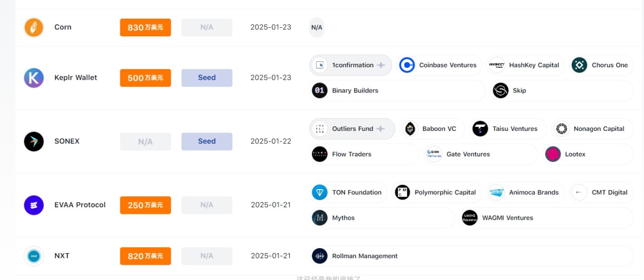The height and width of the screenshot is (280, 644).
Task: Click the Binary Builders logo icon
Action: (x=319, y=91)
